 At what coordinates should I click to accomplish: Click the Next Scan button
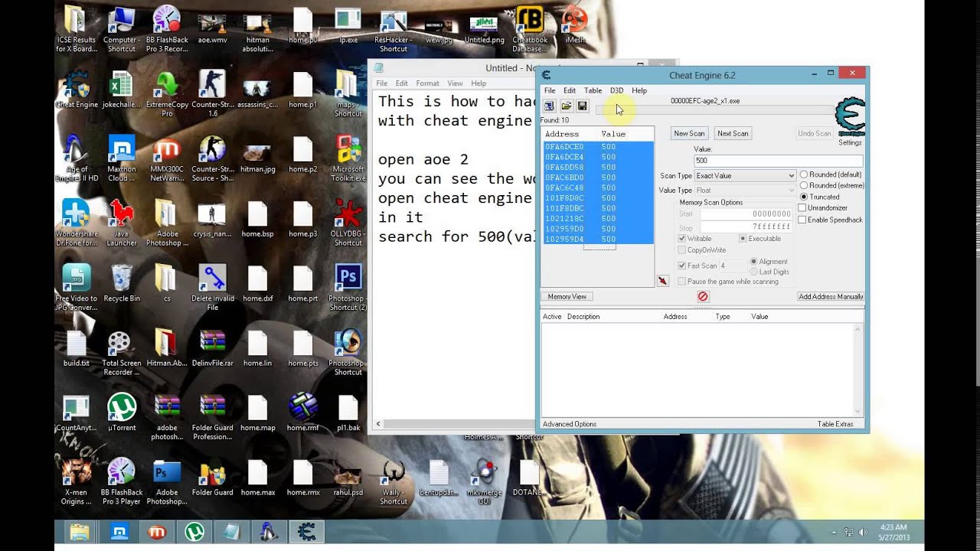tap(733, 133)
